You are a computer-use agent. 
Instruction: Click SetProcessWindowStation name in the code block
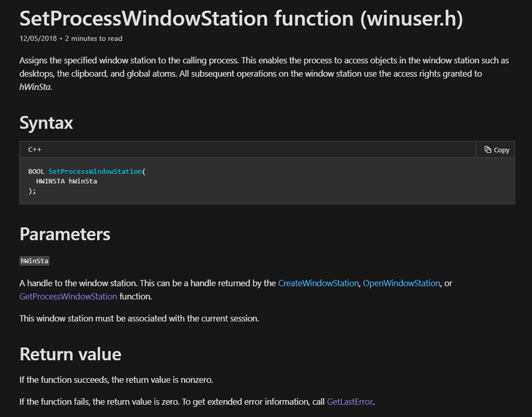[x=95, y=171]
